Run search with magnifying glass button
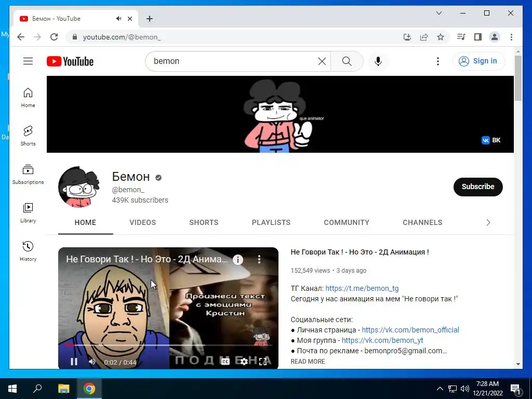This screenshot has height=399, width=532. click(347, 61)
